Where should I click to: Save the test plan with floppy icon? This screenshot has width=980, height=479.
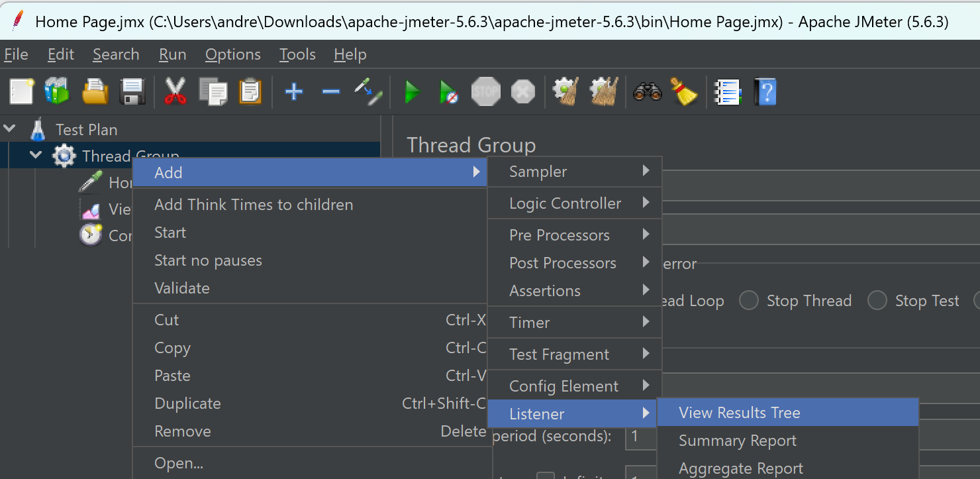[132, 91]
